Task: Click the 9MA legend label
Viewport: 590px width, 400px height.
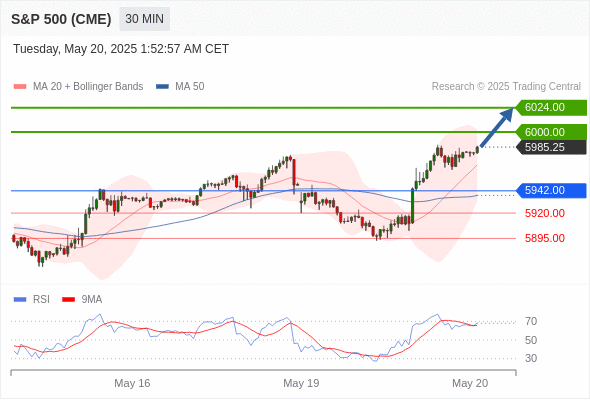Action: point(92,300)
